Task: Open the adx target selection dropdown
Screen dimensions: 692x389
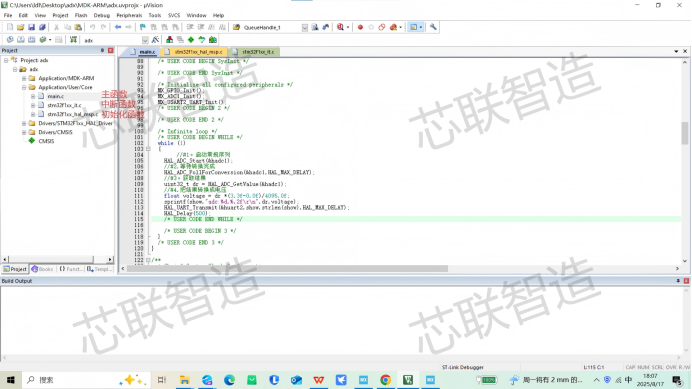Action: click(x=145, y=40)
